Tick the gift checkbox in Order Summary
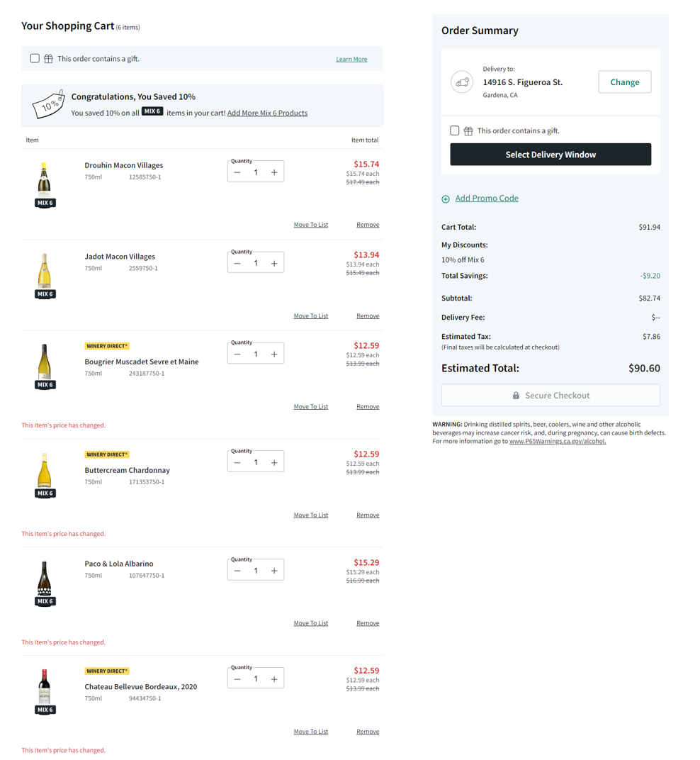The height and width of the screenshot is (760, 700). point(455,130)
